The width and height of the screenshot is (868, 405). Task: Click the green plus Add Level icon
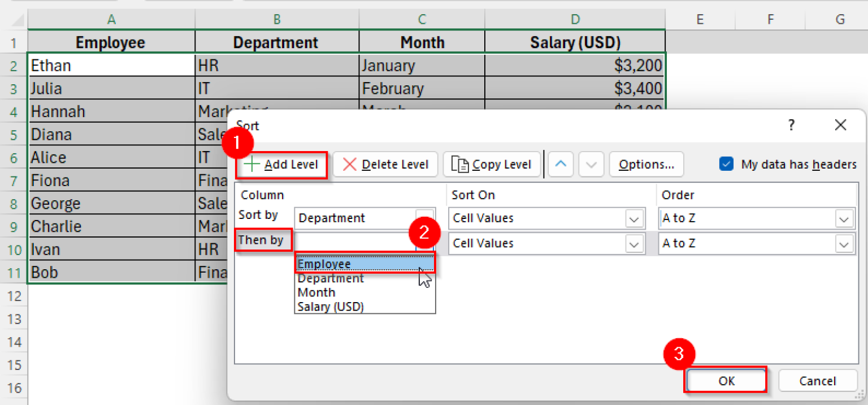click(x=253, y=164)
